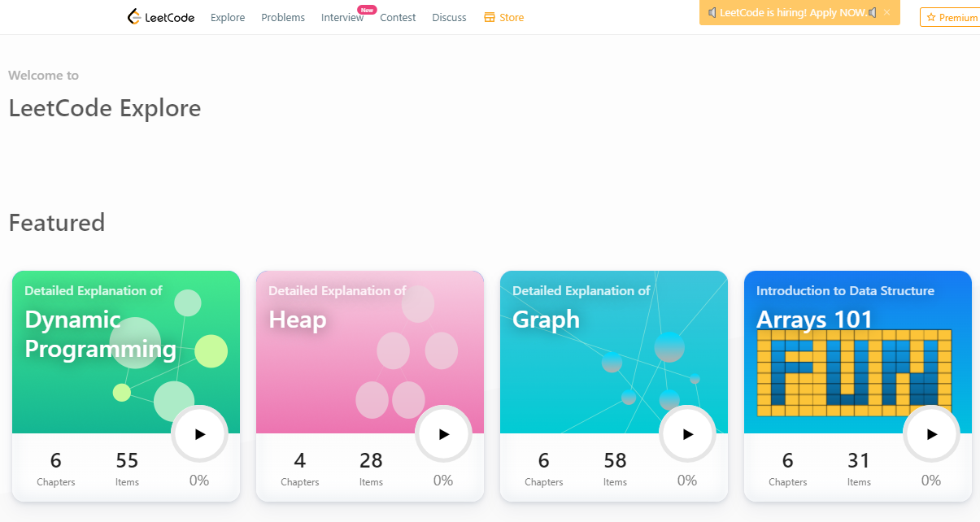
Task: Click 0% progress on Dynamic Programming card
Action: click(x=199, y=481)
